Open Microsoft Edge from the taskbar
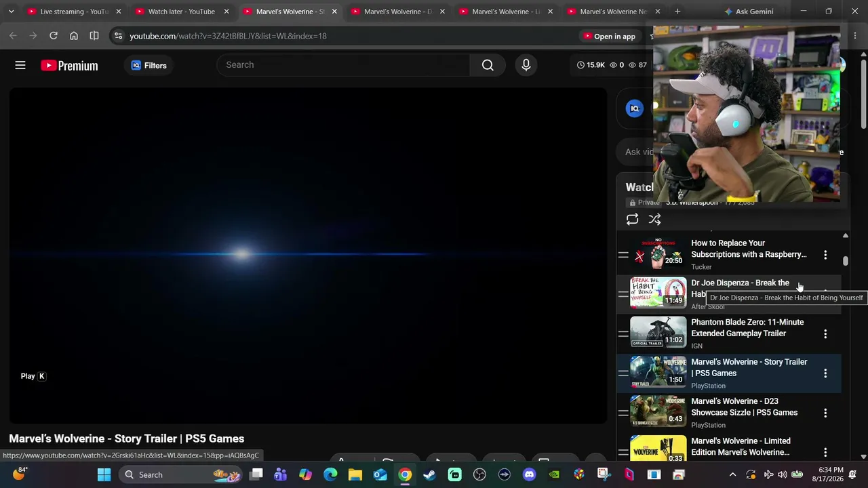Viewport: 868px width, 488px height. (x=330, y=474)
